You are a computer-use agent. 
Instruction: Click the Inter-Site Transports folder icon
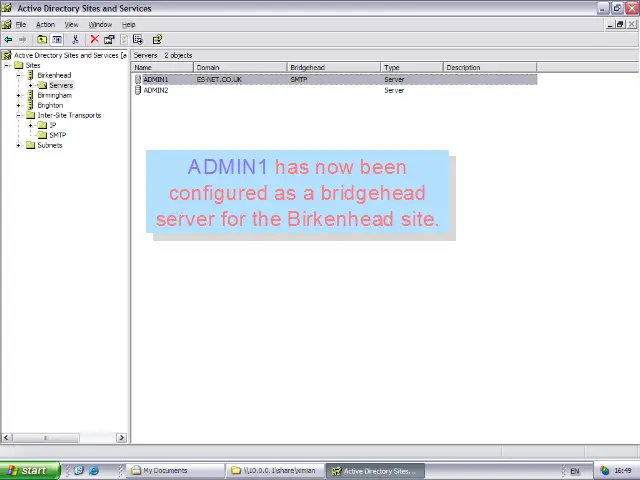pos(31,115)
